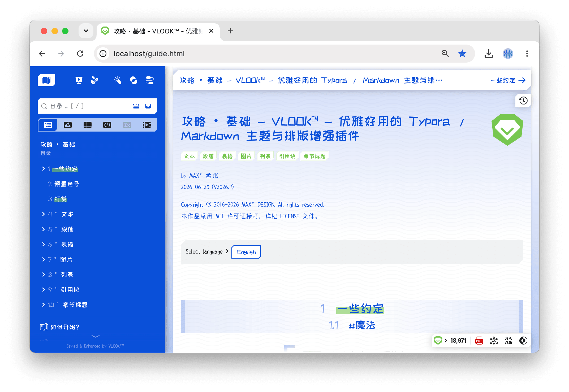Switch to code blocks tab
The width and height of the screenshot is (569, 392).
[x=107, y=125]
